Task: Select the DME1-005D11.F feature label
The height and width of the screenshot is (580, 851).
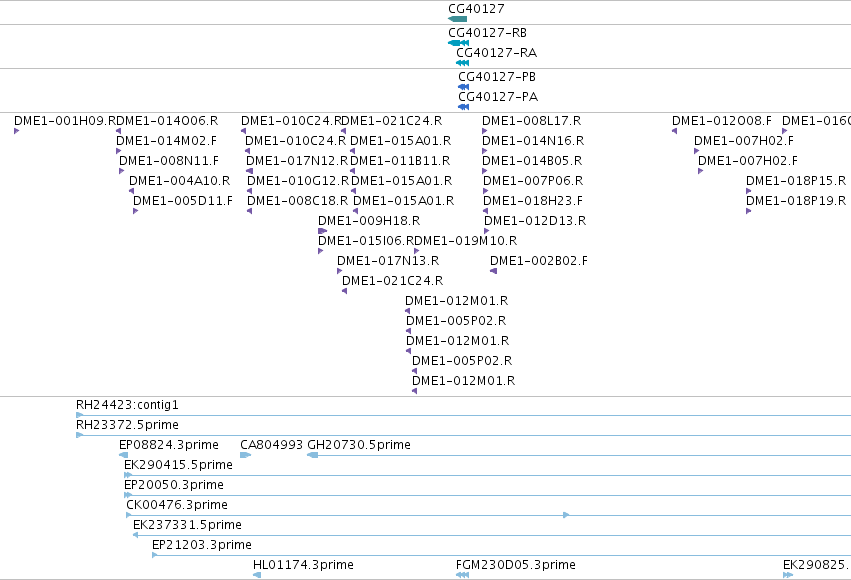Action: pos(183,201)
